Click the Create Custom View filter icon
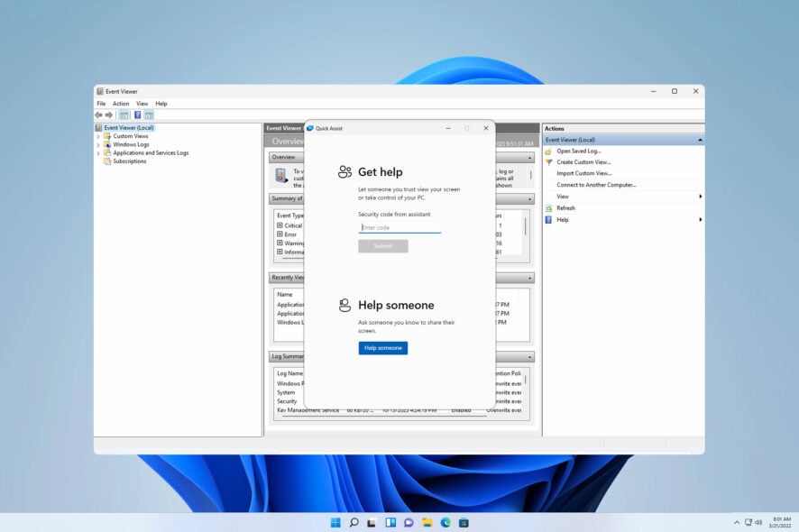This screenshot has width=799, height=532. point(548,162)
